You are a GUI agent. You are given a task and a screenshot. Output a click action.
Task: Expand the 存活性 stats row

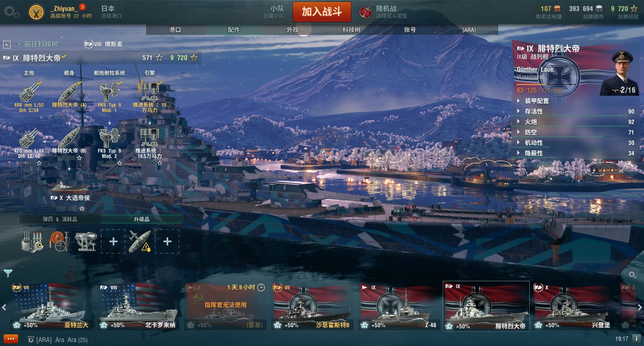tap(576, 111)
